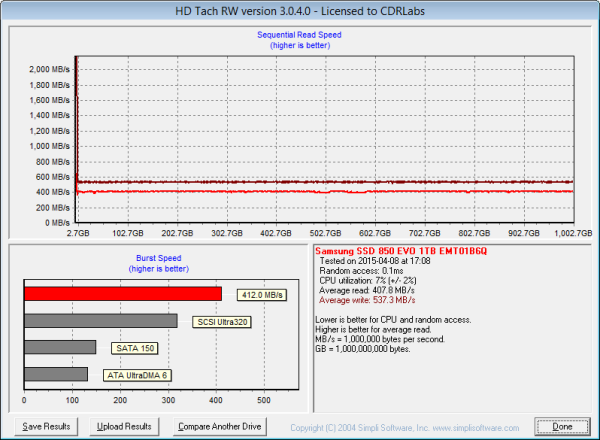
Task: Click the SCSI Ultra320 label
Action: tap(223, 322)
